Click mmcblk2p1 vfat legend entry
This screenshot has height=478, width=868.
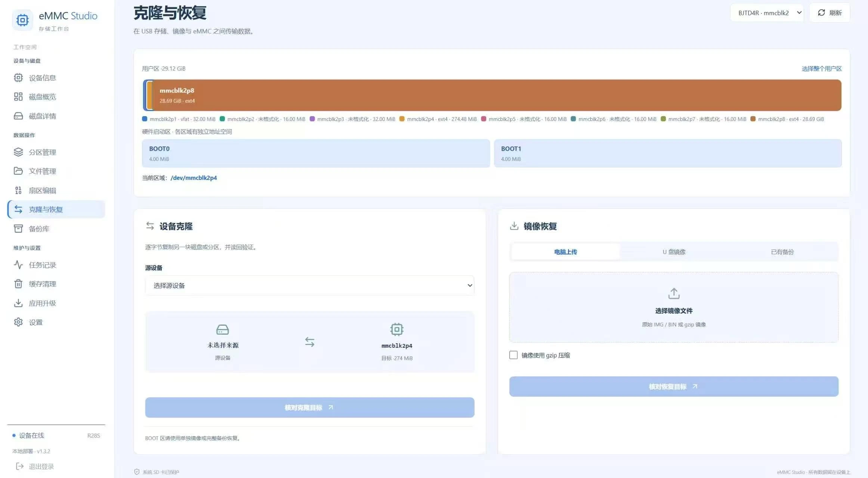[x=179, y=119]
